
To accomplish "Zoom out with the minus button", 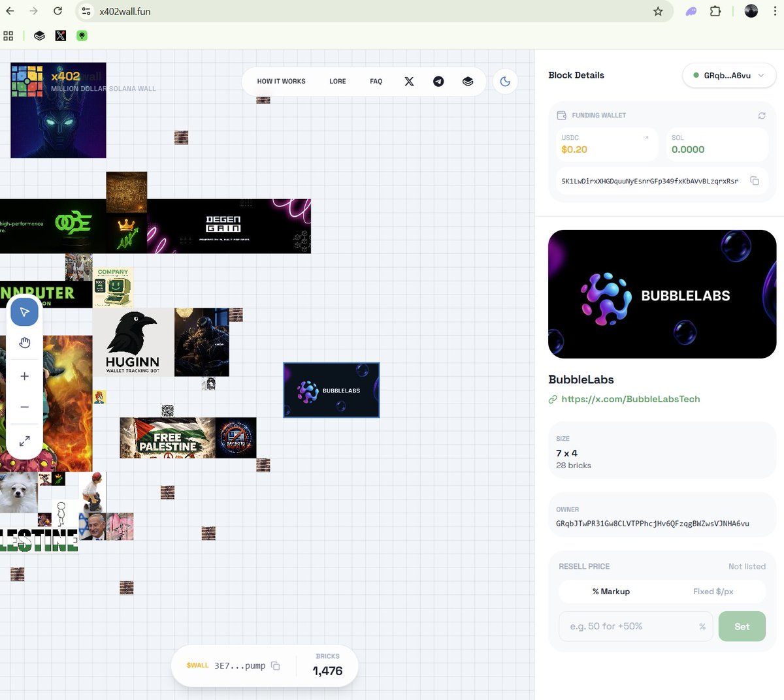I will tap(25, 407).
